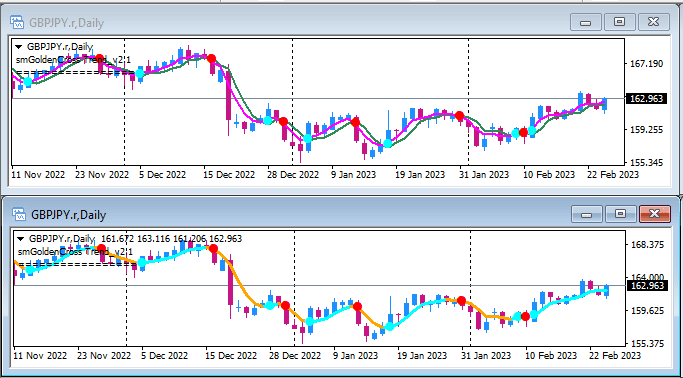Select smGoldenCross Trend_v2.1 label in upper chart
Screen dimensions: 683x378
point(73,60)
